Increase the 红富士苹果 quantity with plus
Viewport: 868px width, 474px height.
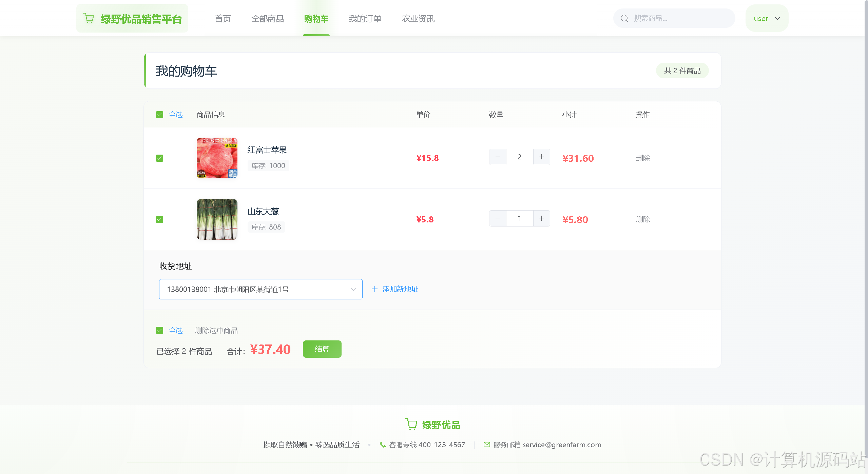pos(541,157)
